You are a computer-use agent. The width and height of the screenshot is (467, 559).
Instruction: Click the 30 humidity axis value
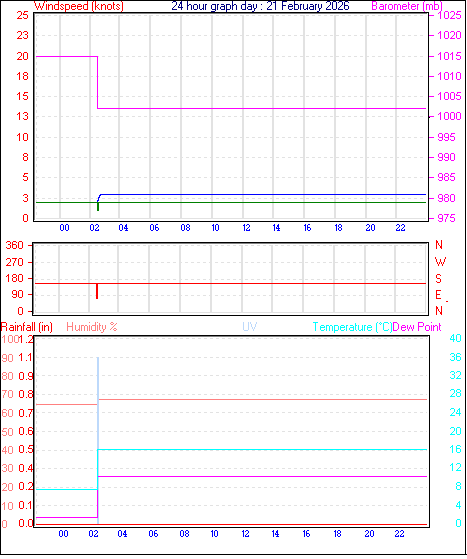7,468
